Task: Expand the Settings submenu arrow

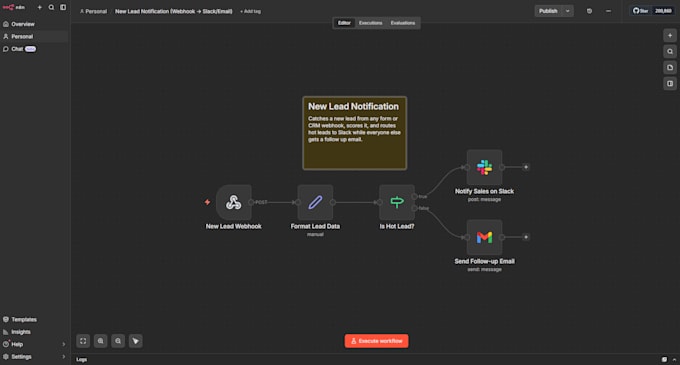Action: tap(64, 357)
